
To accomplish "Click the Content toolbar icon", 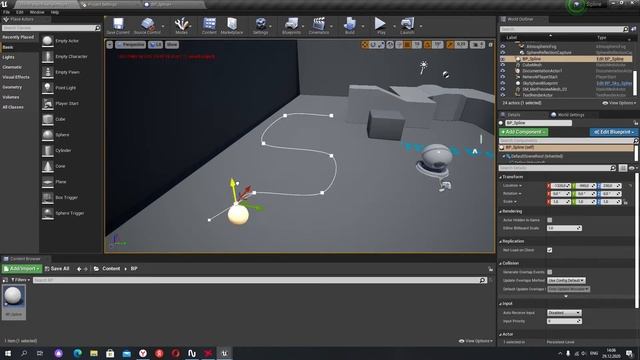I will 209,24.
